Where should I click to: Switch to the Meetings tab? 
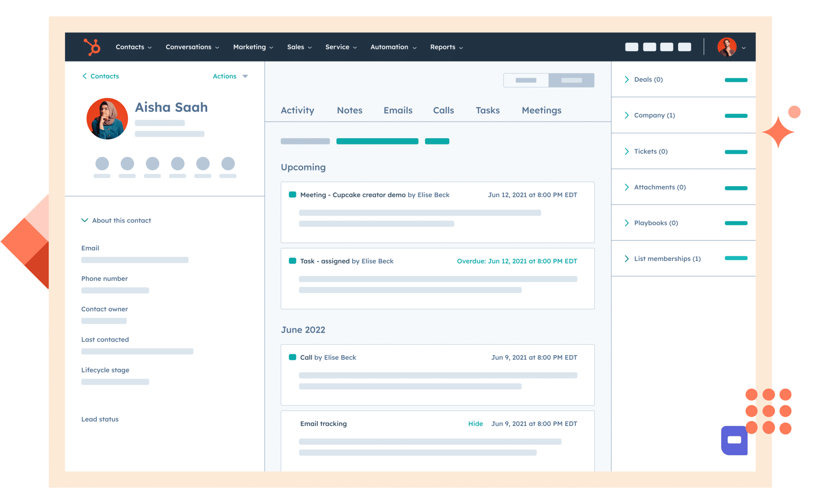(540, 110)
